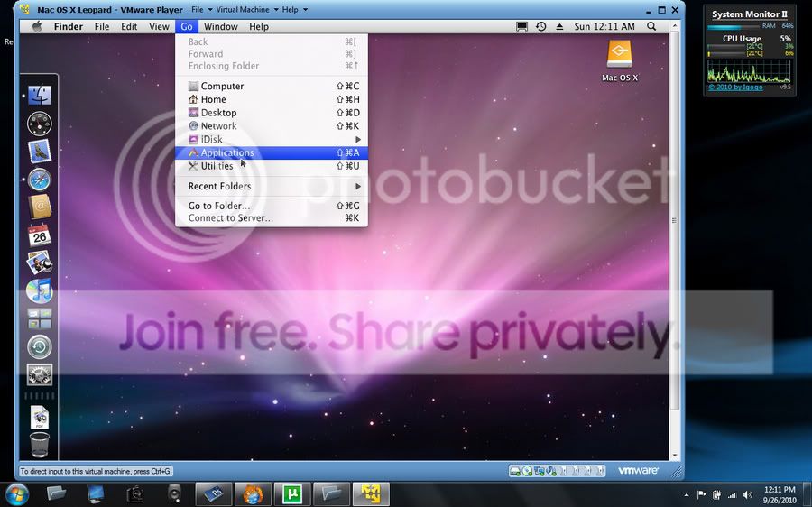Screen dimensions: 812x507
Task: Open VMware Virtual Machine dropdown
Action: click(247, 9)
